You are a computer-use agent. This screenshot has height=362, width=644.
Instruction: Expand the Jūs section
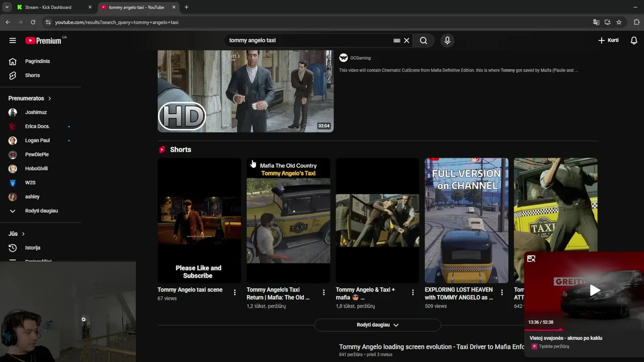point(17,234)
